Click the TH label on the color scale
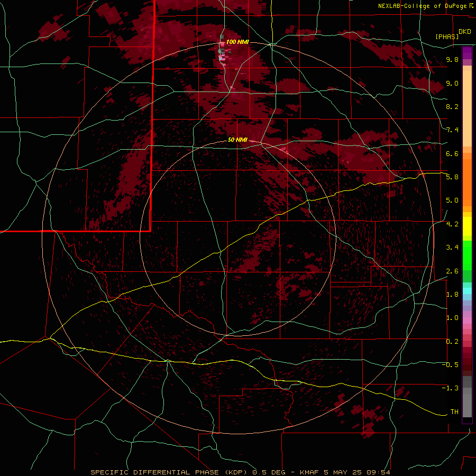Viewport: 476px width, 476px height. pyautogui.click(x=454, y=412)
